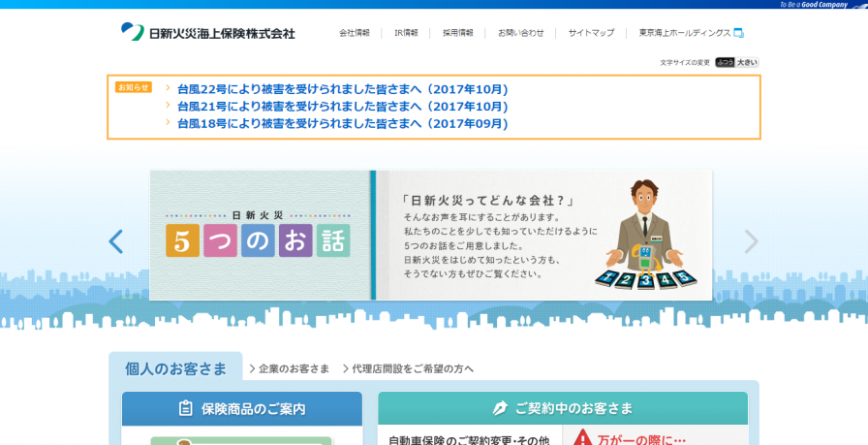Viewport: 868px width, 445px height.
Task: Click external window icon beside 東京海上ホールディングス
Action: coord(738,33)
